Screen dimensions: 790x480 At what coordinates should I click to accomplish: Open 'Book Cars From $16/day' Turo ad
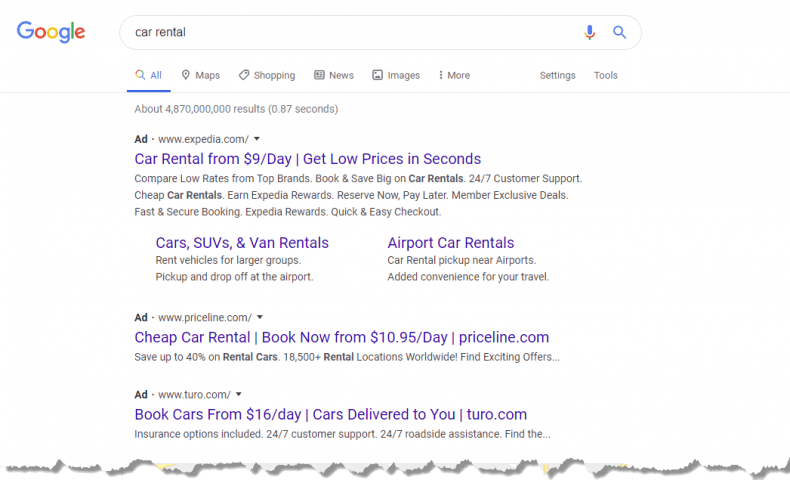coord(330,414)
